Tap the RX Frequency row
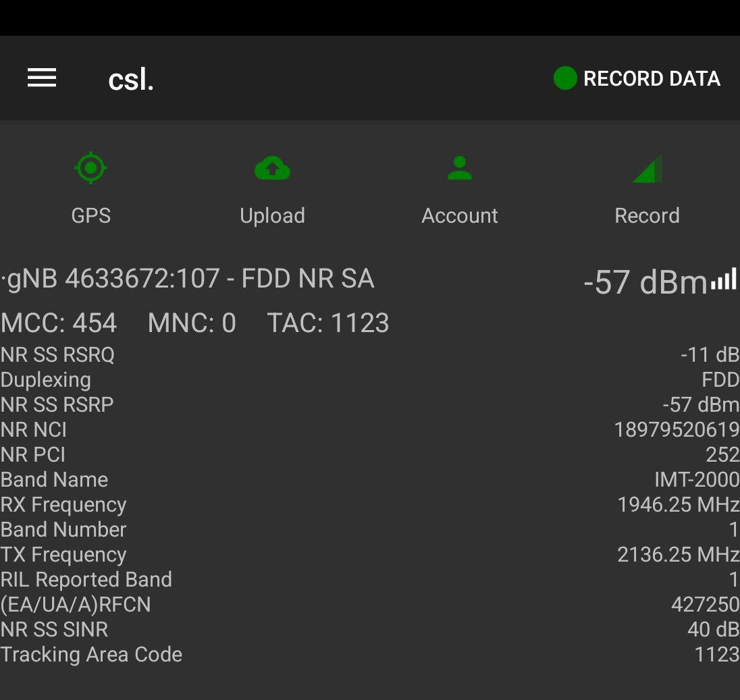The width and height of the screenshot is (740, 700). coord(370,504)
